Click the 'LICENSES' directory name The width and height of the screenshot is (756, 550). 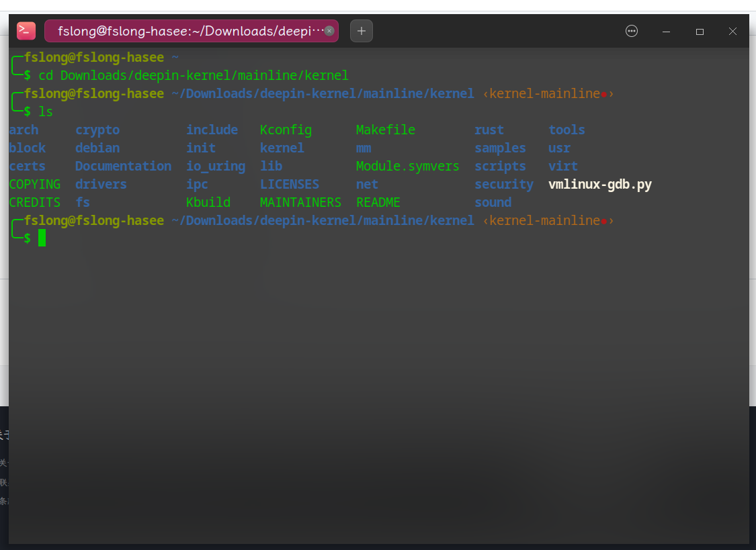point(290,185)
